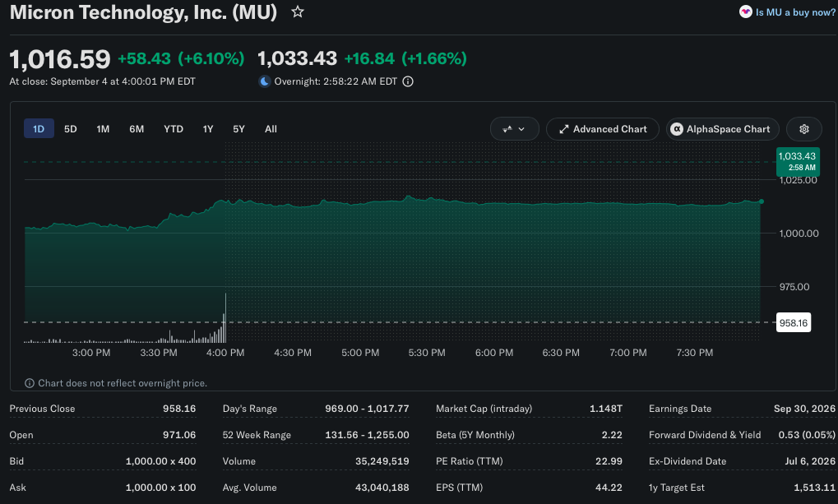
Task: Click the closing price 1,016.59
Action: pyautogui.click(x=60, y=59)
